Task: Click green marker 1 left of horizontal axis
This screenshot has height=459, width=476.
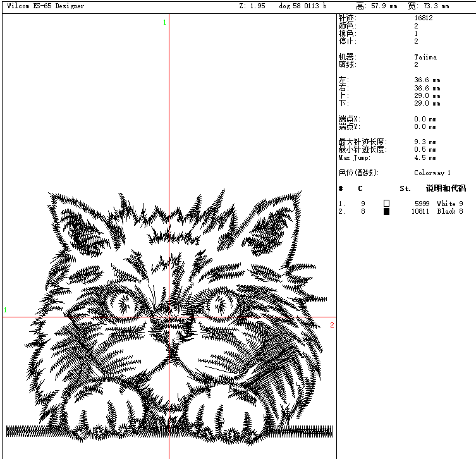Action: [6, 310]
